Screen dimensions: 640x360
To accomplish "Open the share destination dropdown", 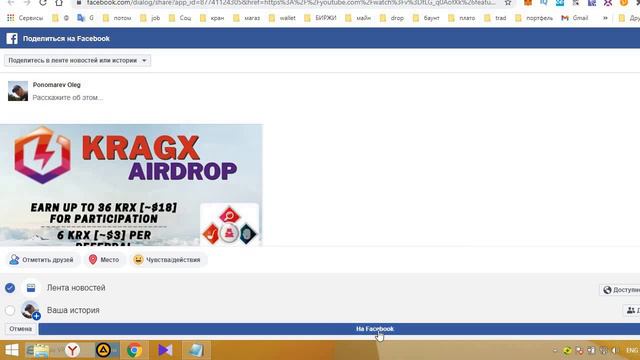I will coord(78,60).
